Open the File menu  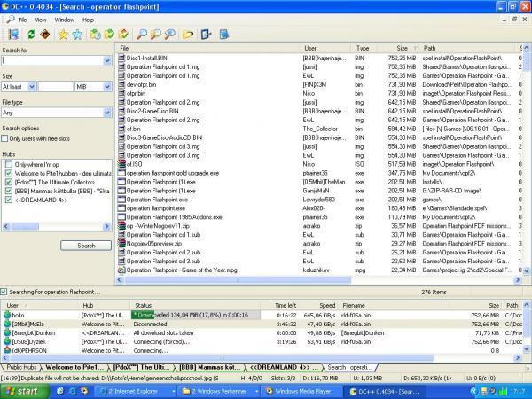[x=22, y=20]
